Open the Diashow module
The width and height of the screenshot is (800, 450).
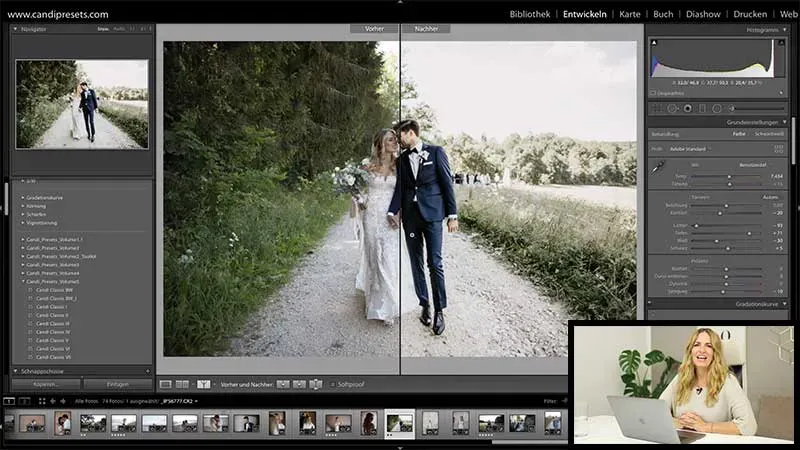click(703, 15)
